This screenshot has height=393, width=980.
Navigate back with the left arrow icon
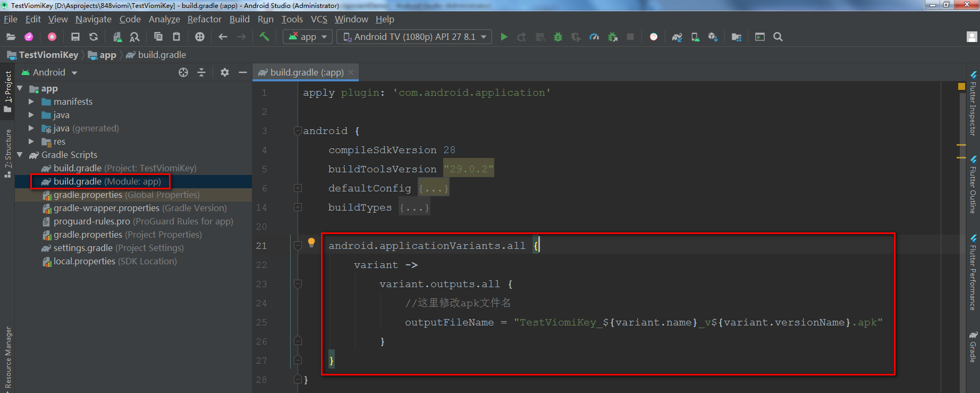(x=223, y=37)
